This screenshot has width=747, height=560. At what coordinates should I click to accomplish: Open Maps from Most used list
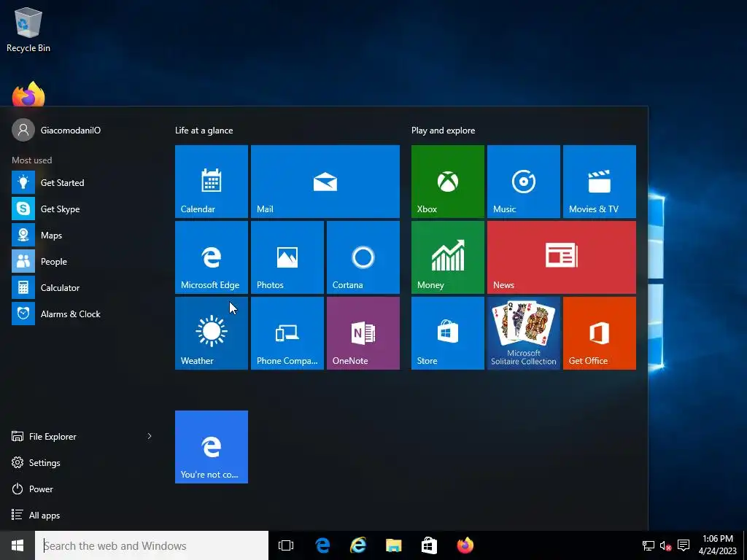tap(82, 236)
